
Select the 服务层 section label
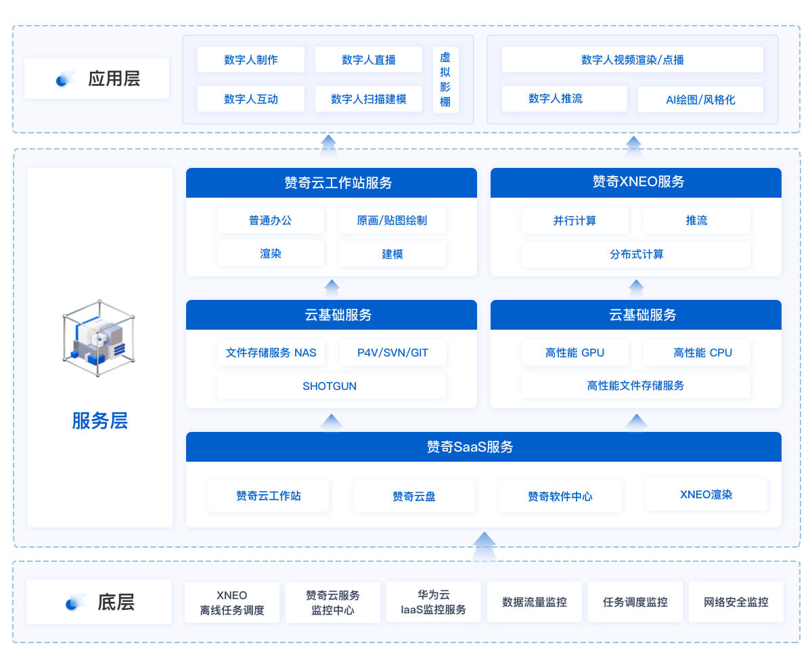pyautogui.click(x=99, y=421)
